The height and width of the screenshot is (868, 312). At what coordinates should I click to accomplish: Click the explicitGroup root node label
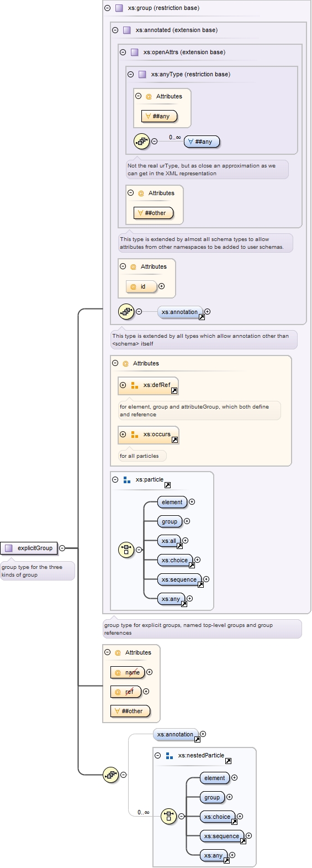coord(35,548)
